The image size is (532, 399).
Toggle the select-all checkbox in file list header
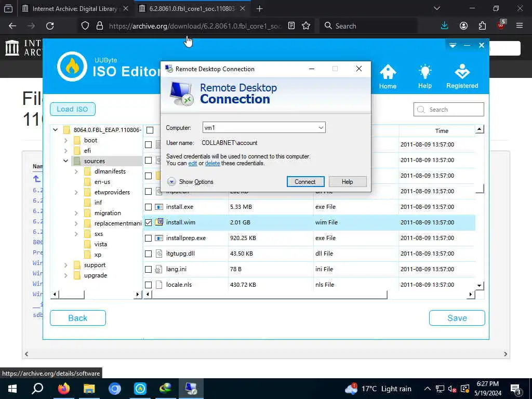(x=150, y=130)
